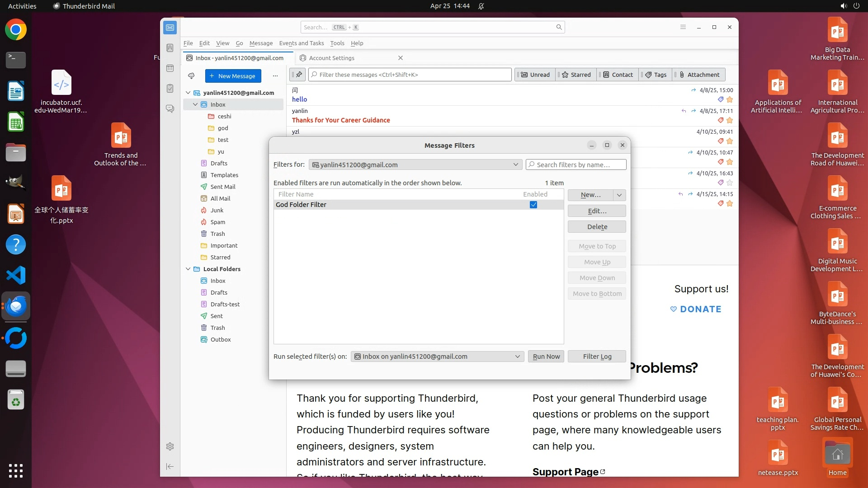
Task: Open the Chat sidebar icon
Action: (170, 109)
